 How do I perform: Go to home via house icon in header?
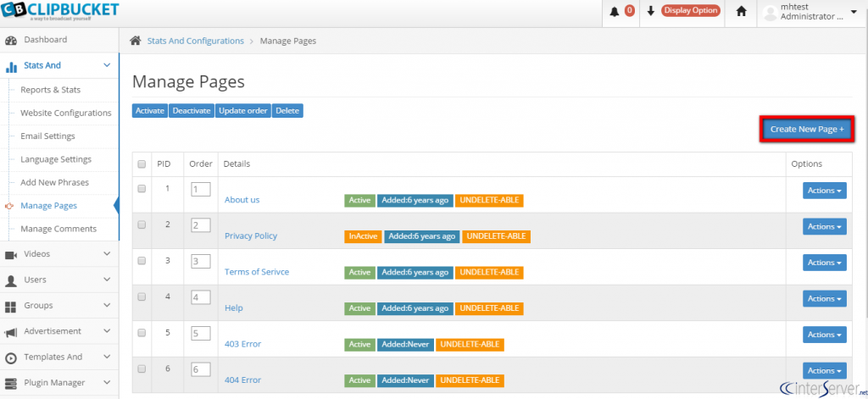741,11
